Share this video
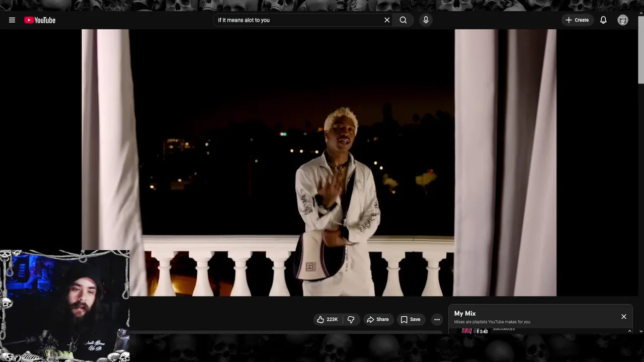644x362 pixels. point(377,319)
